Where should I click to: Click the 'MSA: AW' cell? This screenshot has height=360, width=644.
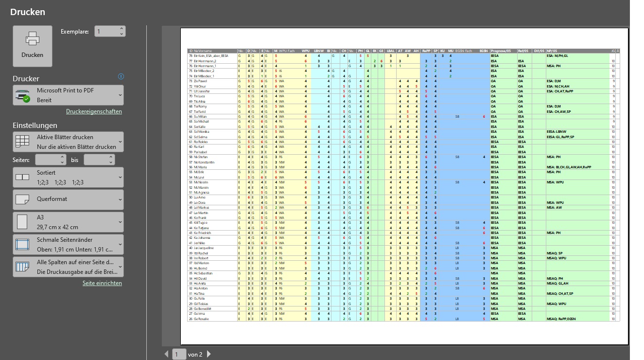tap(554, 208)
